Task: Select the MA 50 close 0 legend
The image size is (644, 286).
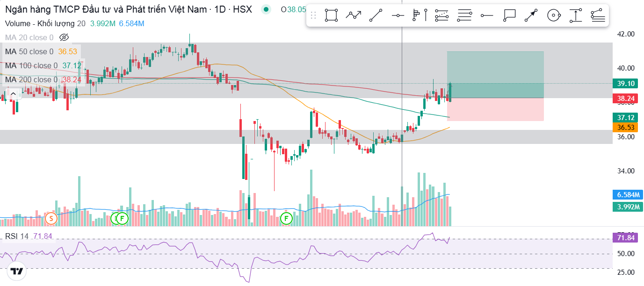Action: point(29,51)
